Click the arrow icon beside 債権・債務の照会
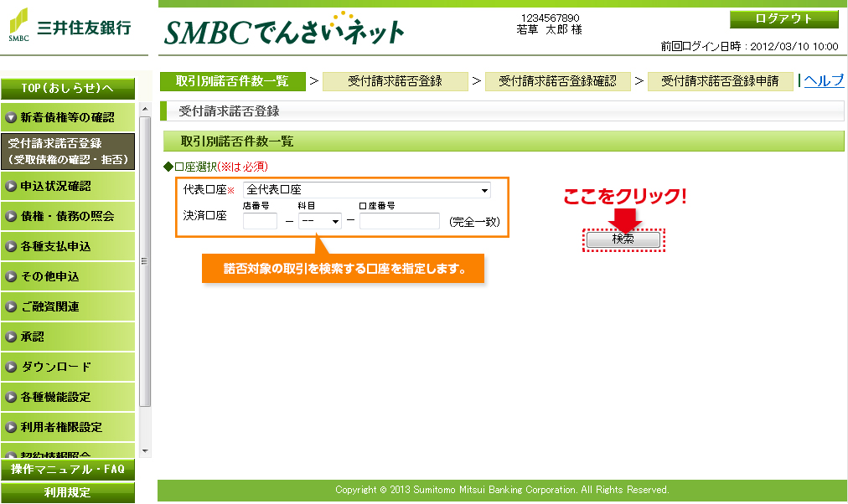The image size is (848, 504). [x=11, y=217]
